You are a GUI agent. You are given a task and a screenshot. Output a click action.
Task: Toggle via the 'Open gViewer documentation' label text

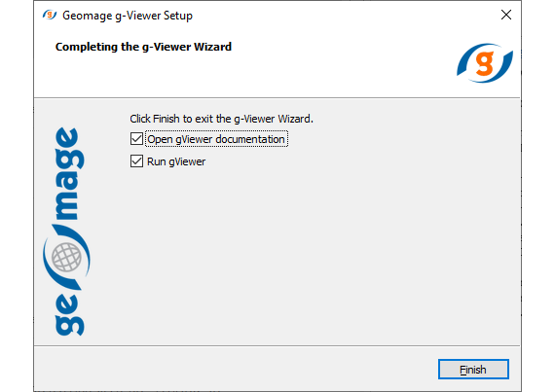[216, 139]
